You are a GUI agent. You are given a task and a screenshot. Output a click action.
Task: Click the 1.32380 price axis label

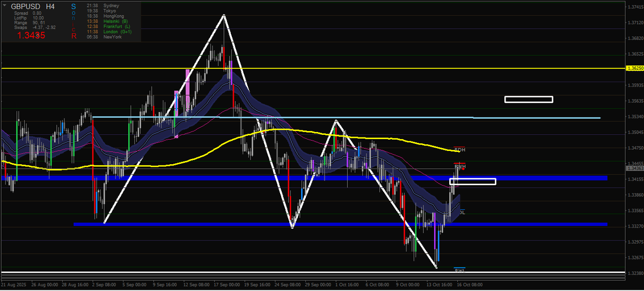[634, 273]
